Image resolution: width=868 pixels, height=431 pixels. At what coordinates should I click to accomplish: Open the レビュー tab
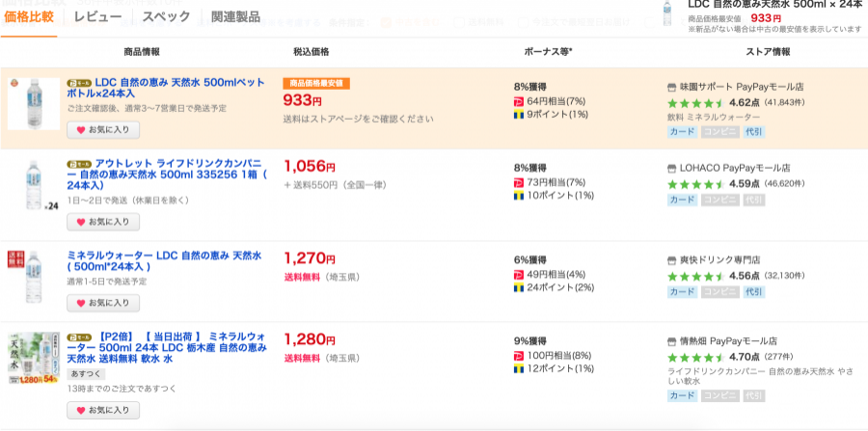97,17
